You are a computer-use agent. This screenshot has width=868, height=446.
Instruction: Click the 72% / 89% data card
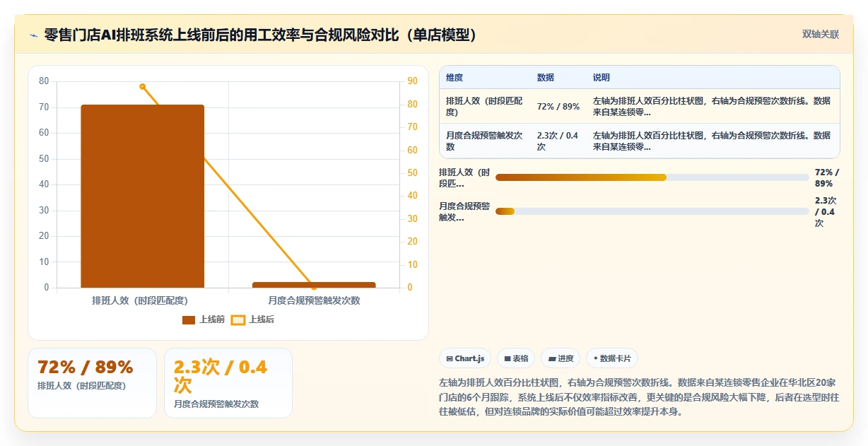pyautogui.click(x=92, y=382)
